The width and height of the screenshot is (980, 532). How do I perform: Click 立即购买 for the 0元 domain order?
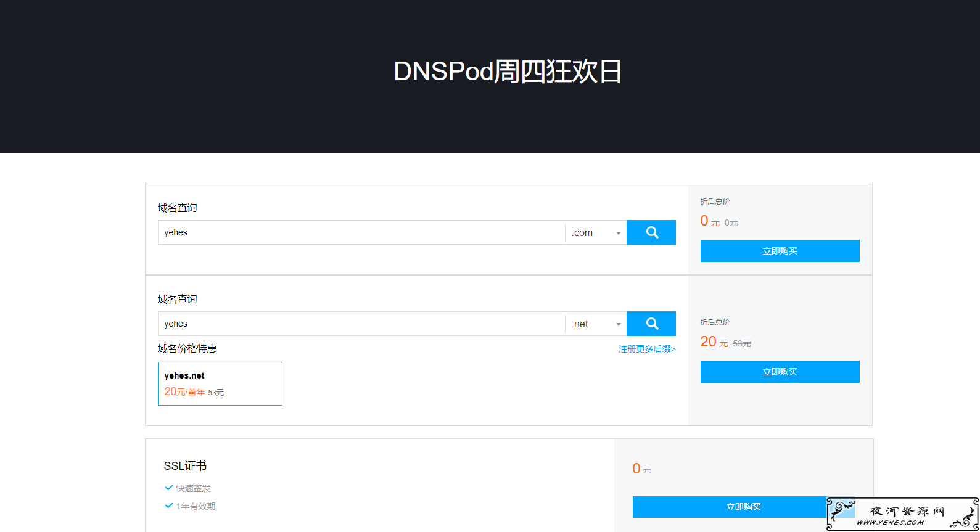tap(780, 251)
